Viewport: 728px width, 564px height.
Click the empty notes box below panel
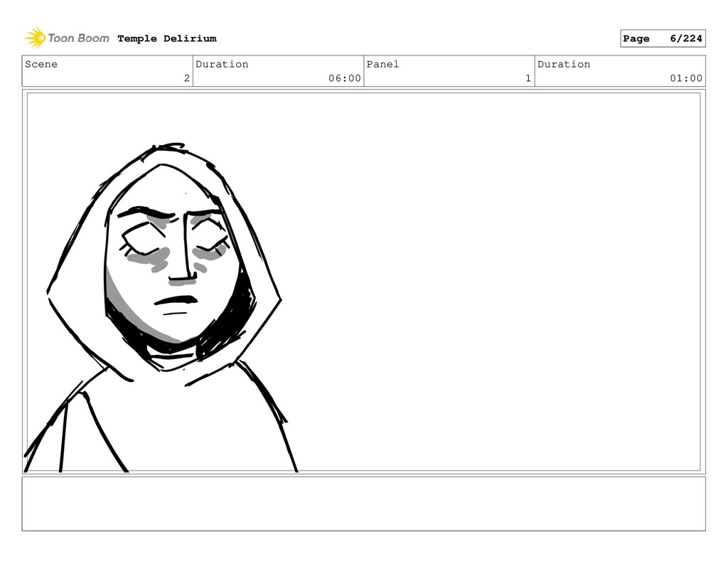(x=363, y=504)
